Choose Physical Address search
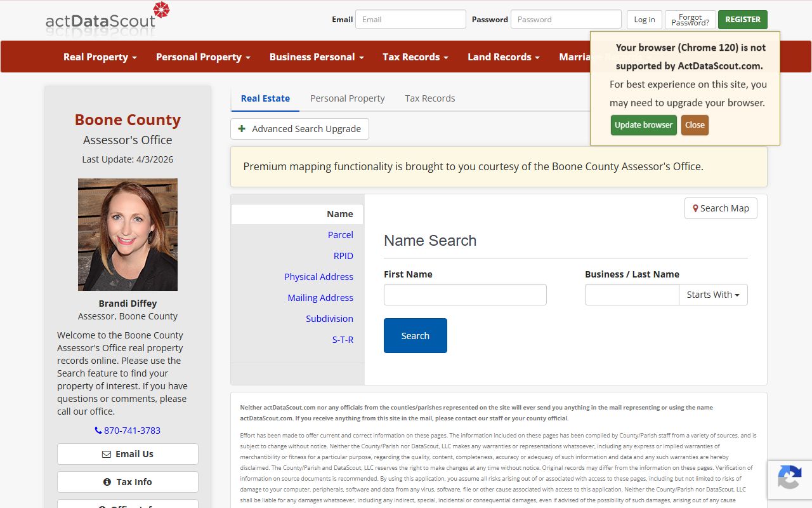Viewport: 812px width, 508px height. point(318,277)
